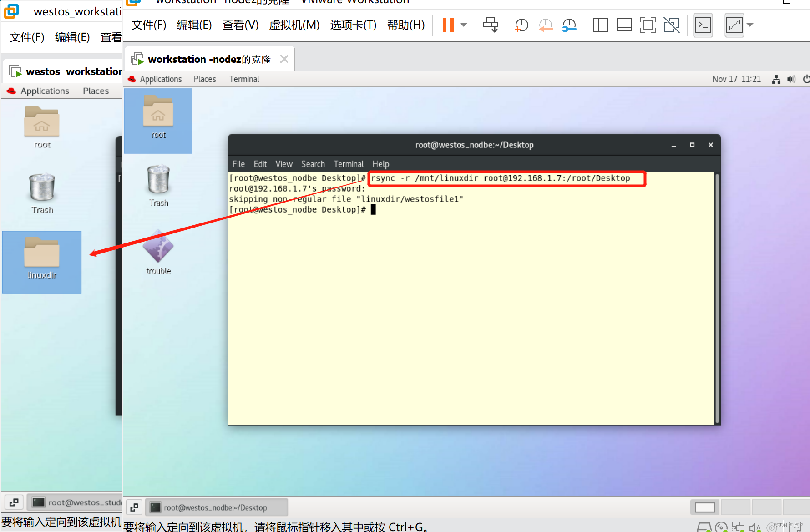Enter full screen mode in VMware
810x532 pixels.
pos(648,25)
